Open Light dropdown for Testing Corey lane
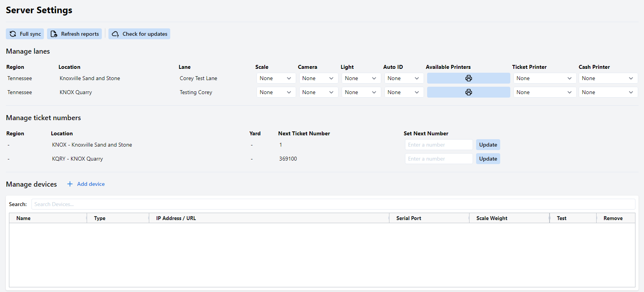 coord(361,92)
